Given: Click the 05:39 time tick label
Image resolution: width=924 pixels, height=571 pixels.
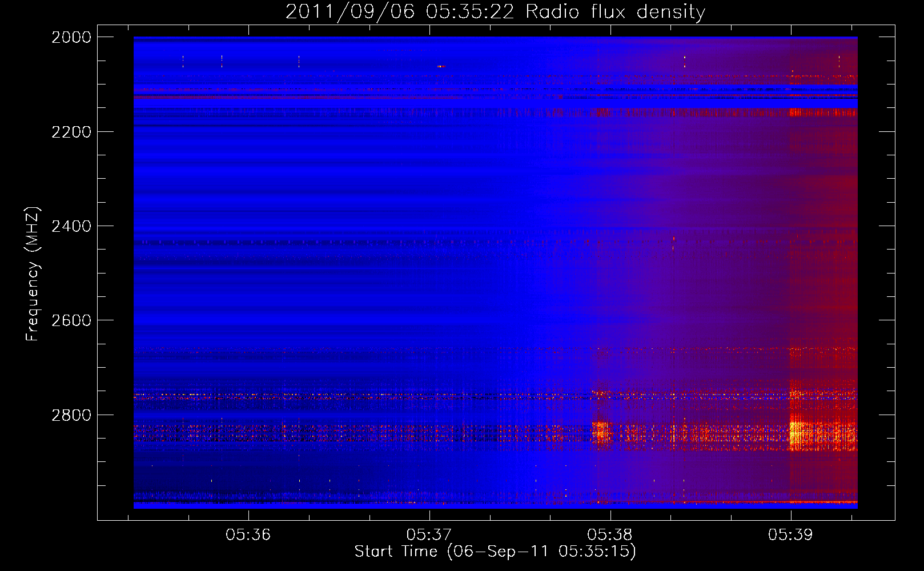Looking at the screenshot, I should pyautogui.click(x=790, y=535).
